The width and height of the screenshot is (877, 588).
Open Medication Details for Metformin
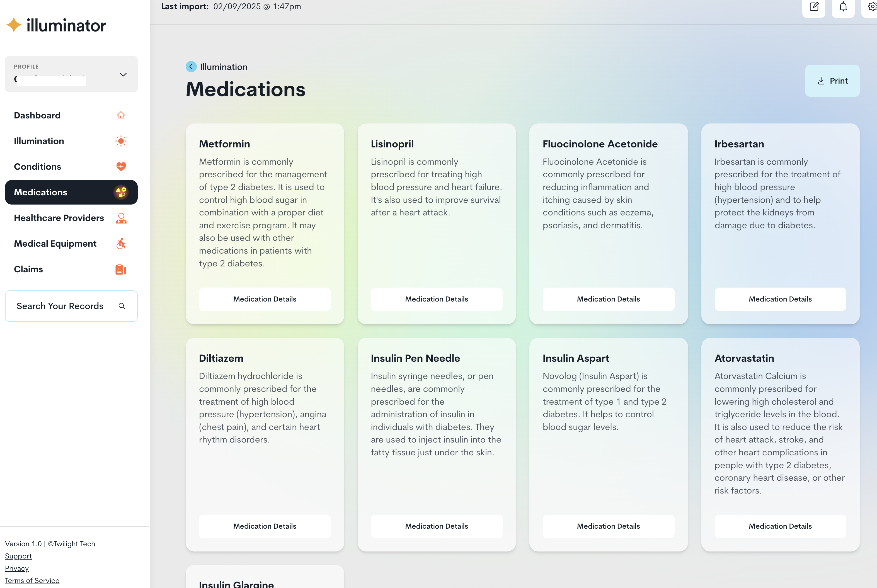coord(265,299)
